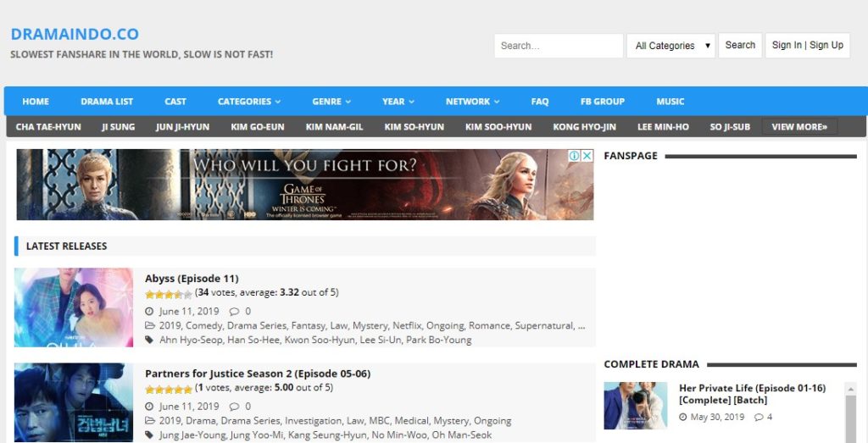The image size is (868, 443).
Task: Click the clock icon for Her Private Life
Action: (x=683, y=417)
